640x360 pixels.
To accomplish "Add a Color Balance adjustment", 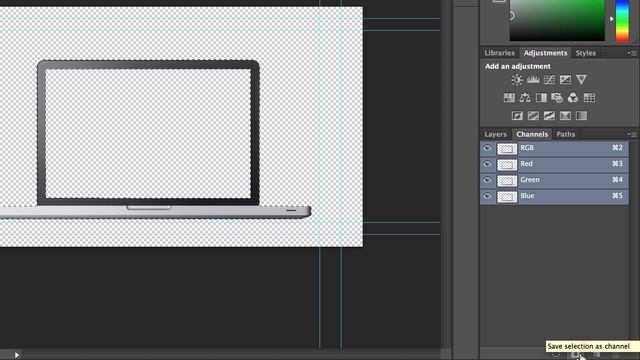I will point(525,98).
